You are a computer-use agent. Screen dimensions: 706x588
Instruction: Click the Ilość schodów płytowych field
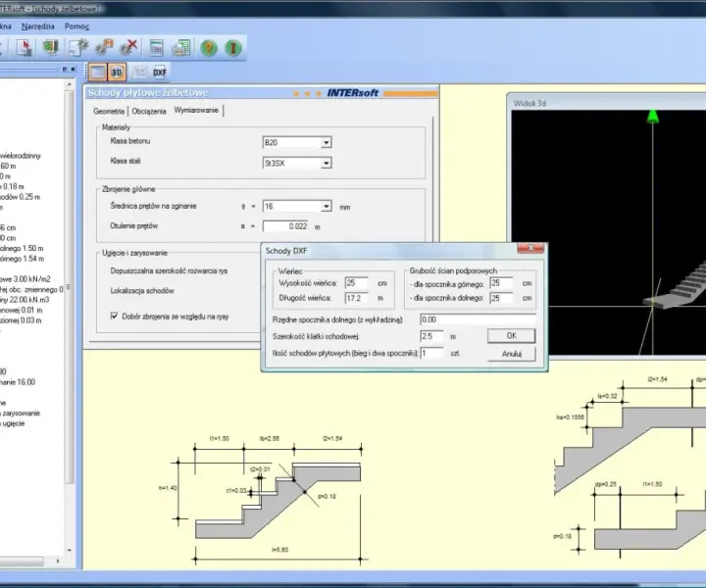[x=431, y=353]
